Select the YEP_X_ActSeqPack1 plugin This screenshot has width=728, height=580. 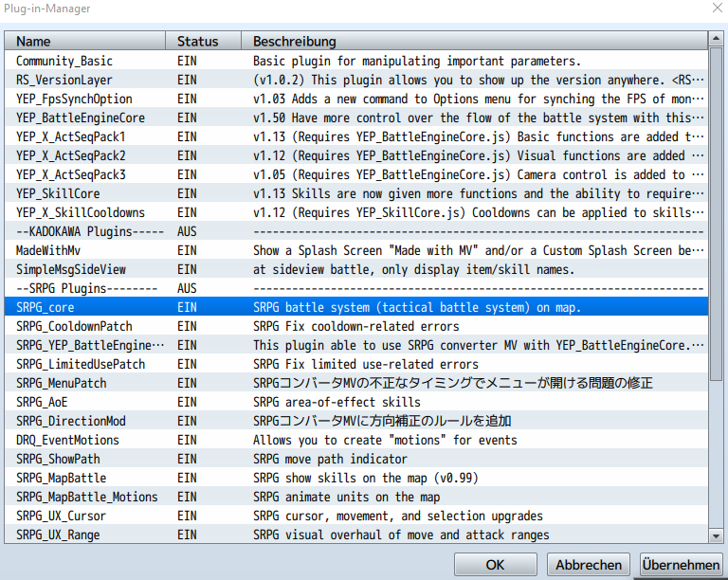[x=356, y=136]
